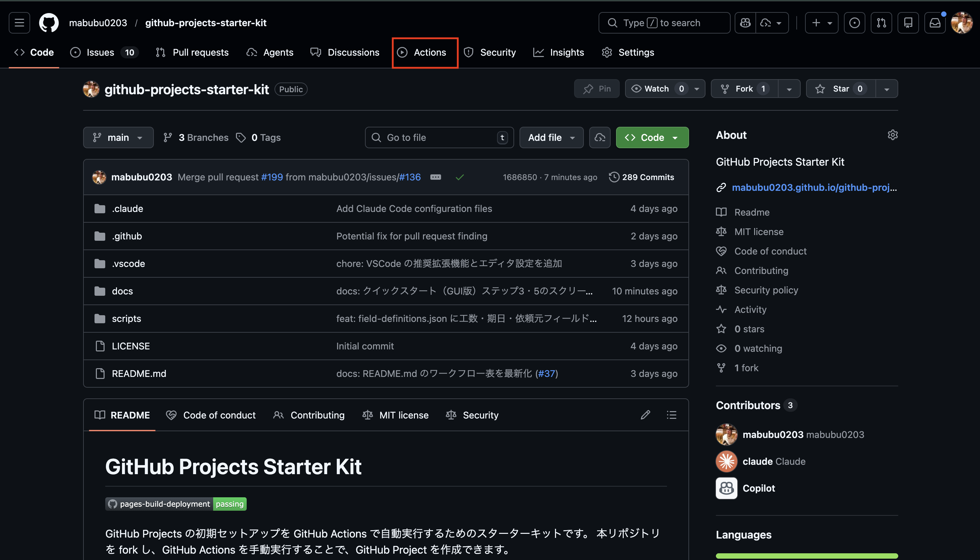Image resolution: width=980 pixels, height=560 pixels.
Task: Select the README tab in file viewer
Action: 122,415
